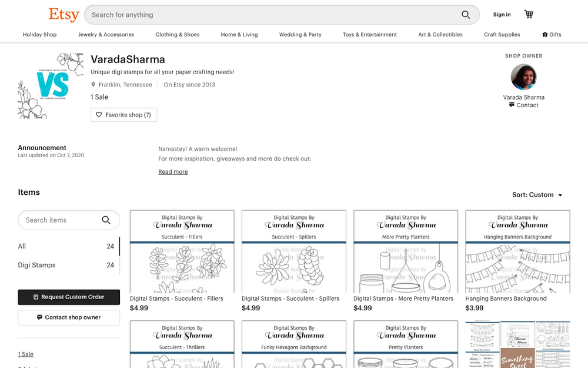Open the Sort: Custom dropdown
Viewport: 588px width, 368px height.
[537, 195]
